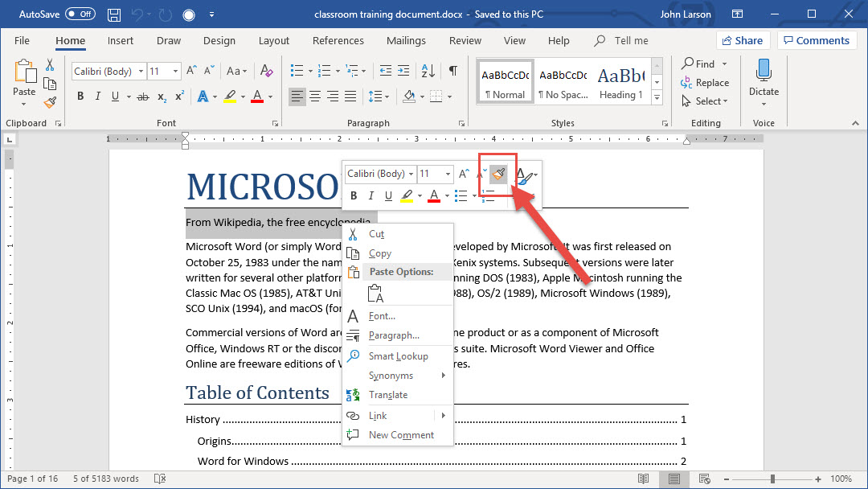
Task: Click the Share button
Action: 742,41
